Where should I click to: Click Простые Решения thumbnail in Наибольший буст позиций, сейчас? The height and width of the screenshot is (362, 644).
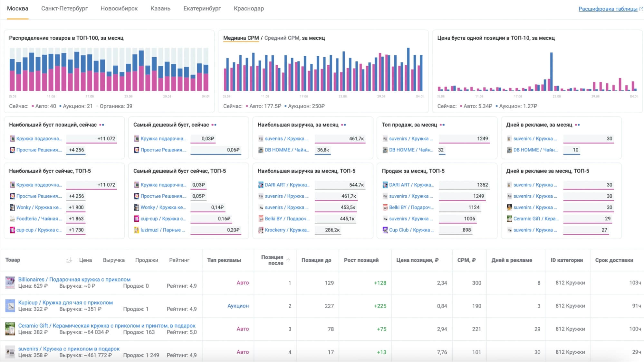pos(12,150)
